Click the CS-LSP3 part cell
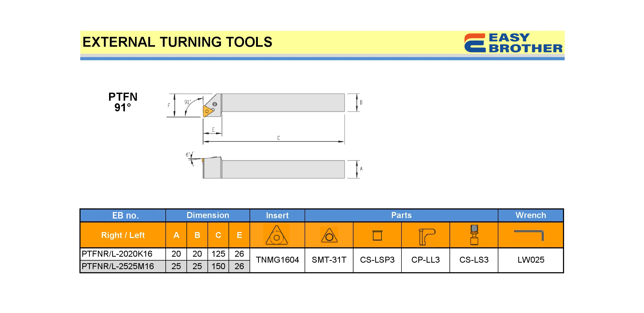Viewport: 644px width, 313px height. 377,260
